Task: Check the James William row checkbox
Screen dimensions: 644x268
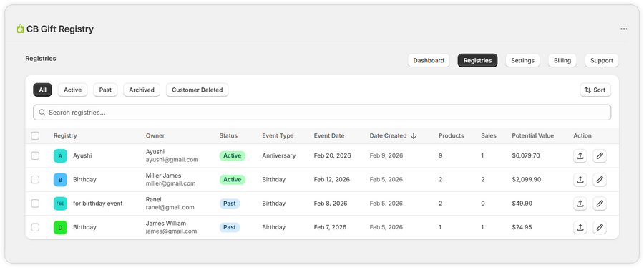Action: 35,227
